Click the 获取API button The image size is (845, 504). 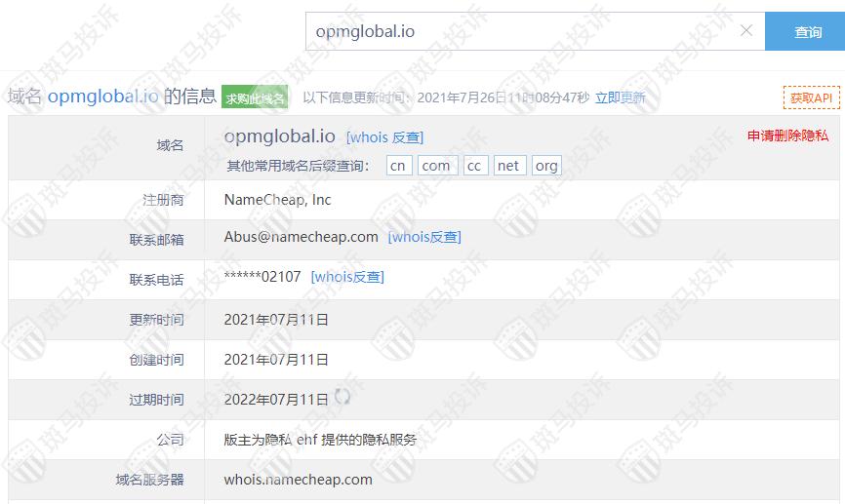[x=811, y=97]
